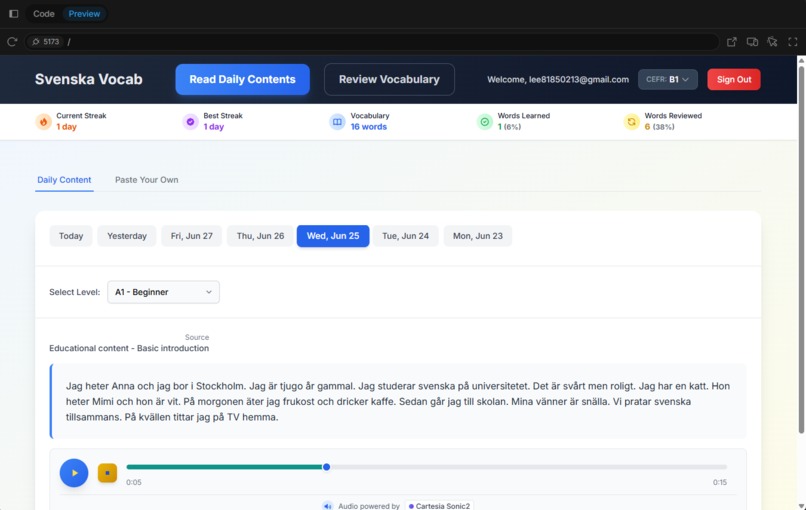Click the Sign Out button

[x=734, y=79]
